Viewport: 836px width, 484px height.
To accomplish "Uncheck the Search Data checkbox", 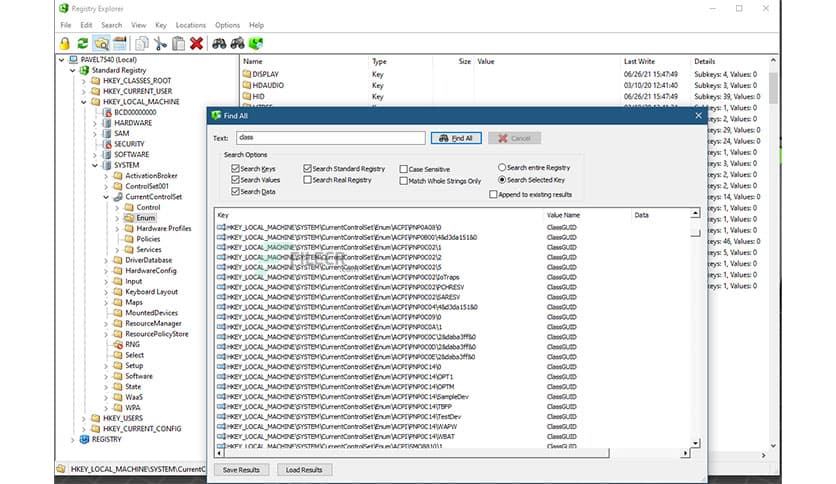I will (235, 191).
